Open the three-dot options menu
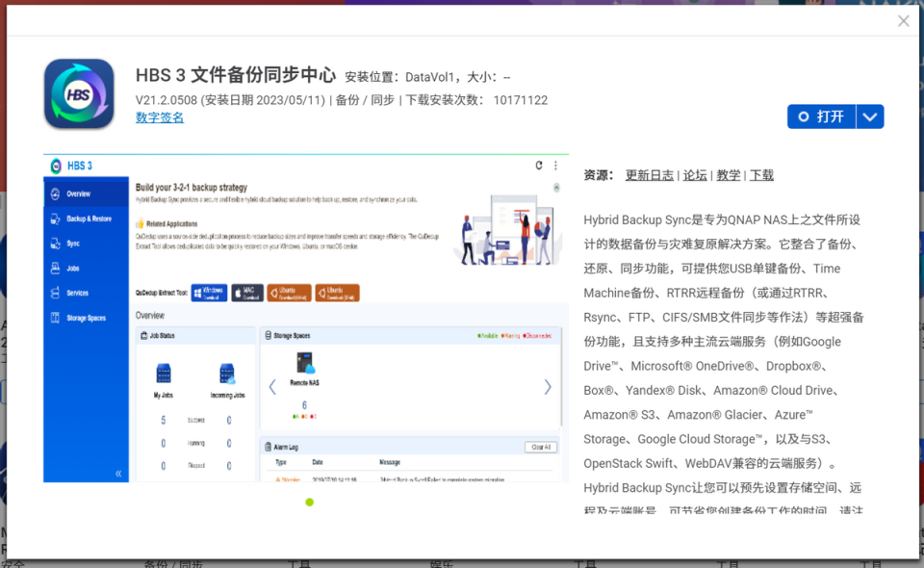Screen dimensions: 924x568 556,165
